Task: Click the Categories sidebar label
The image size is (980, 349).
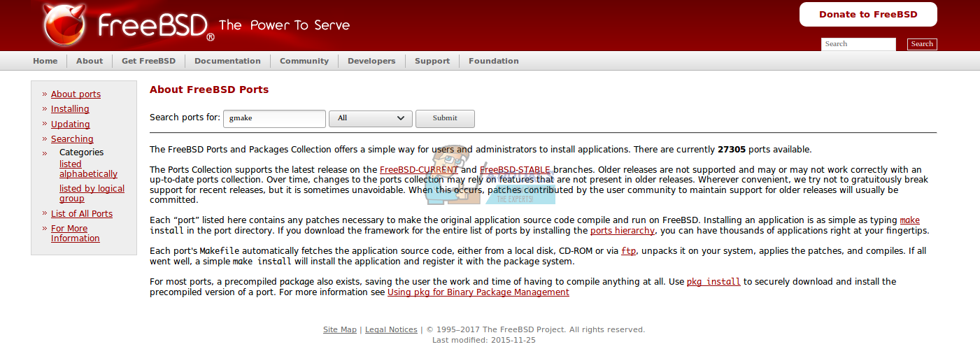Action: [81, 152]
